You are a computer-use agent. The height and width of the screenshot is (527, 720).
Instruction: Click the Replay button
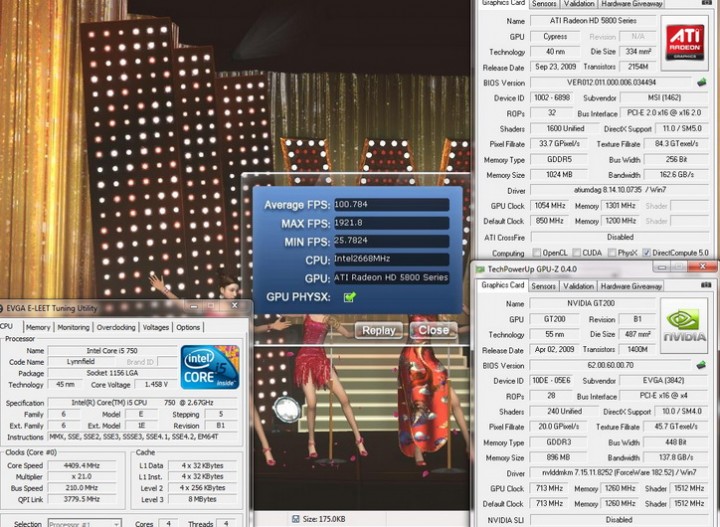[378, 331]
